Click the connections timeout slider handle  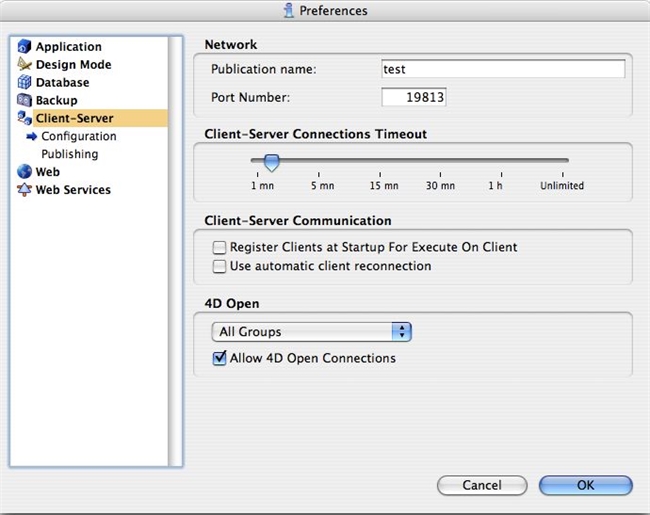(x=270, y=162)
